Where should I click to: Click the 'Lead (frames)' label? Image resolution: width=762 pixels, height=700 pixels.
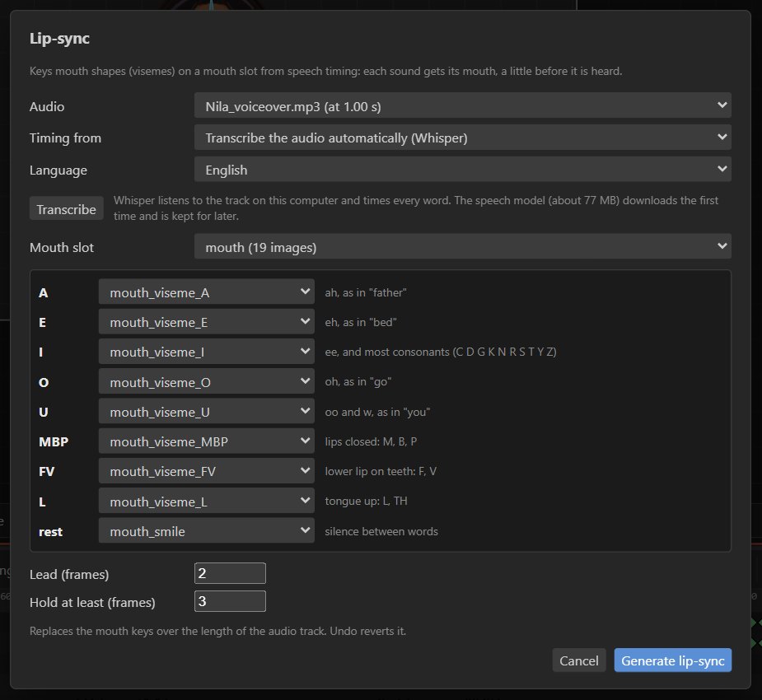[69, 574]
